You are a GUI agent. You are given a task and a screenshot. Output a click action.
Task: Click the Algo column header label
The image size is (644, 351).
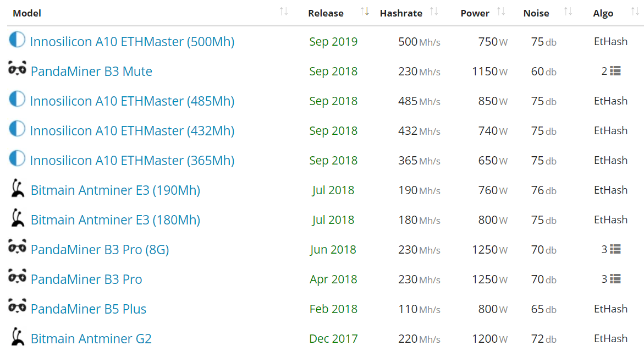[x=603, y=13]
